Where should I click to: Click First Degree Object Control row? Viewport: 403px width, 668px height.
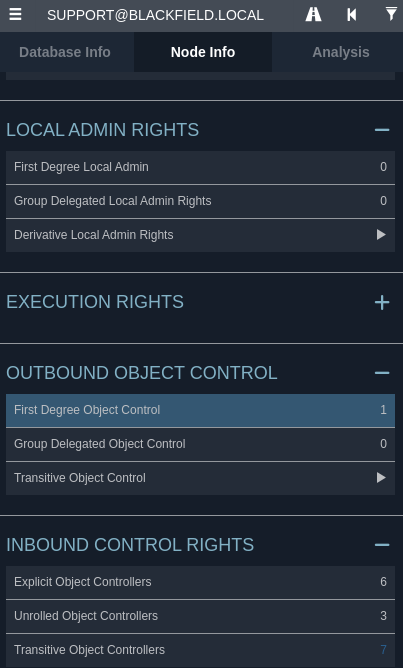[200, 410]
